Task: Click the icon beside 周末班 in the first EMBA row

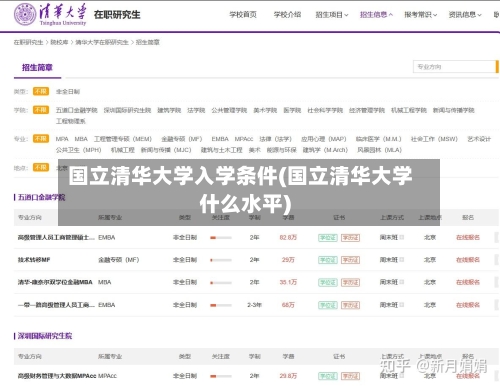Action: pyautogui.click(x=402, y=237)
